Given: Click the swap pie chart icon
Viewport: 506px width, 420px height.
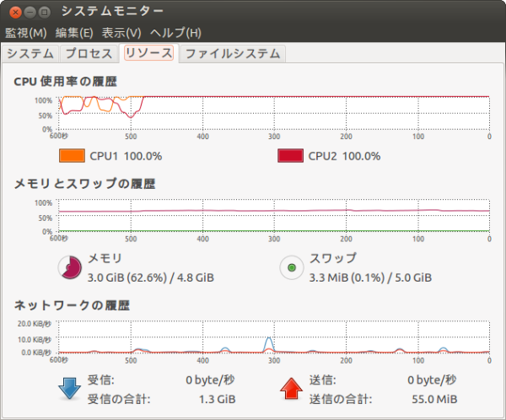Looking at the screenshot, I should coord(291,268).
